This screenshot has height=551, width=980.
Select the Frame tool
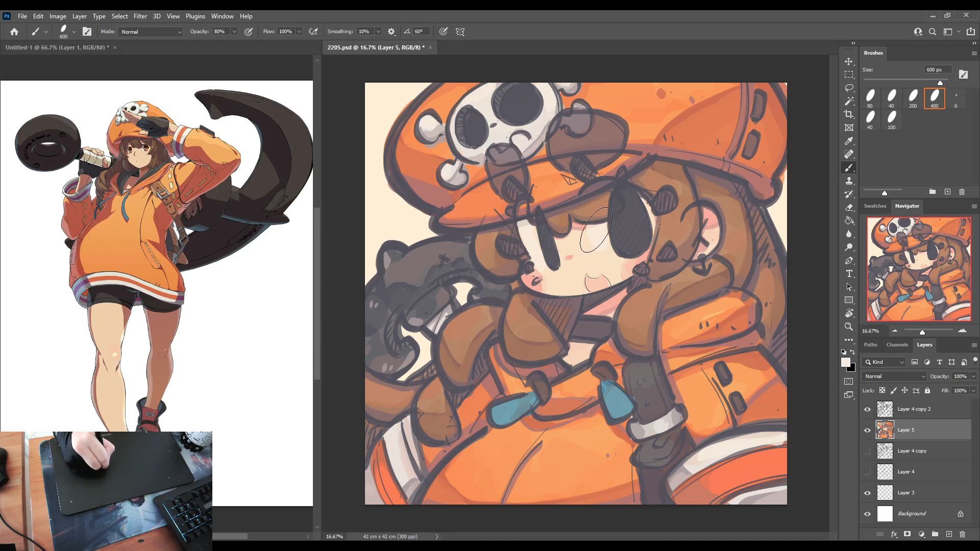coord(849,128)
